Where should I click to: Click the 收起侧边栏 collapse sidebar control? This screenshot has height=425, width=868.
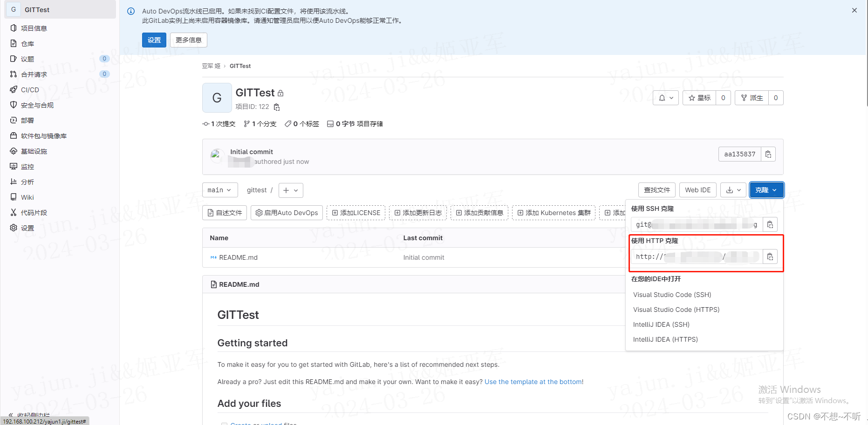[x=29, y=415]
